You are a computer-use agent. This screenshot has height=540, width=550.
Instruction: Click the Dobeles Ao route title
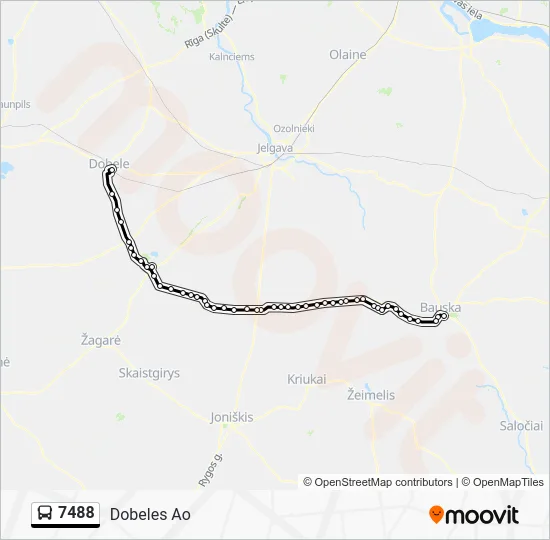pos(150,515)
